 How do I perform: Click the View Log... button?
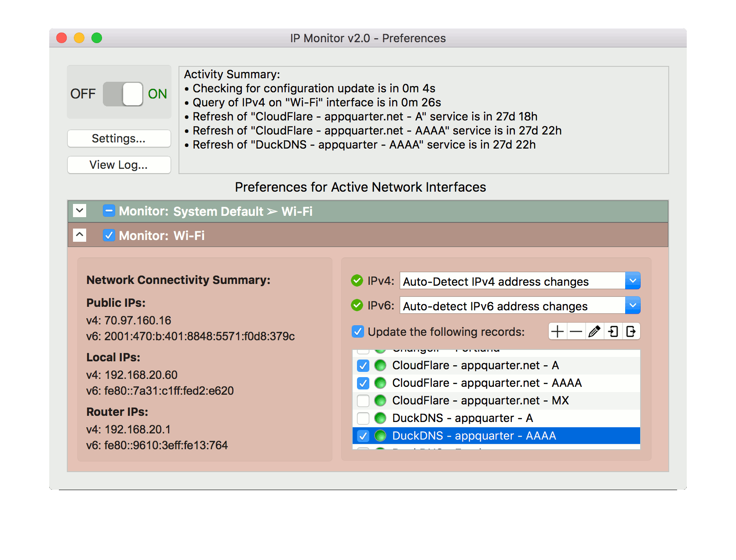119,165
